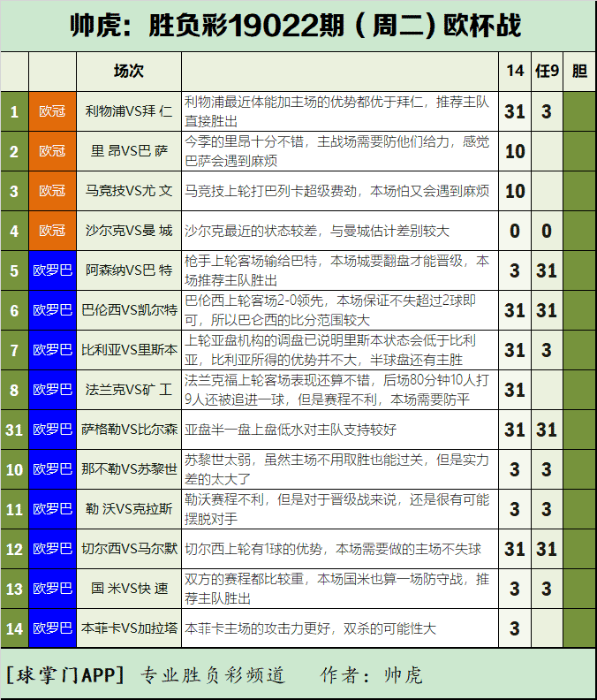597x700 pixels.
Task: Click analysis text 枪手上轮客场输给巴特
Action: point(336,270)
